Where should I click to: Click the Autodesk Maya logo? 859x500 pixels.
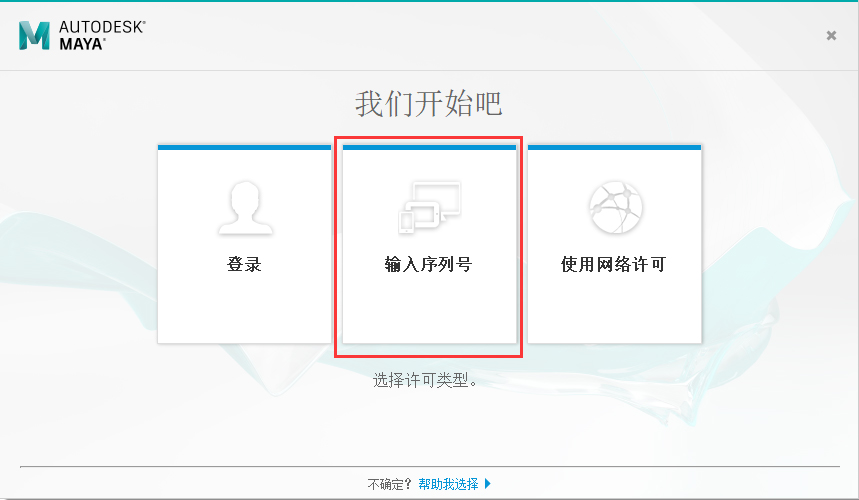82,36
